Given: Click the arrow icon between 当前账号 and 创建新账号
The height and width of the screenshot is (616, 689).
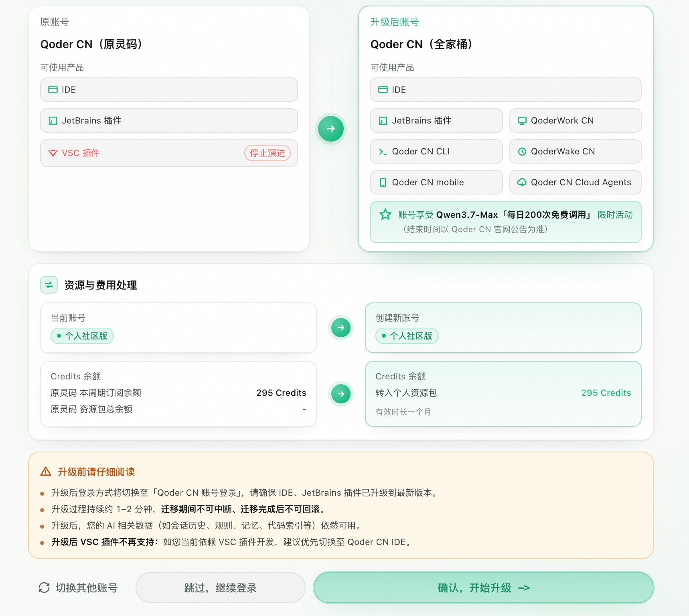Looking at the screenshot, I should (x=341, y=328).
